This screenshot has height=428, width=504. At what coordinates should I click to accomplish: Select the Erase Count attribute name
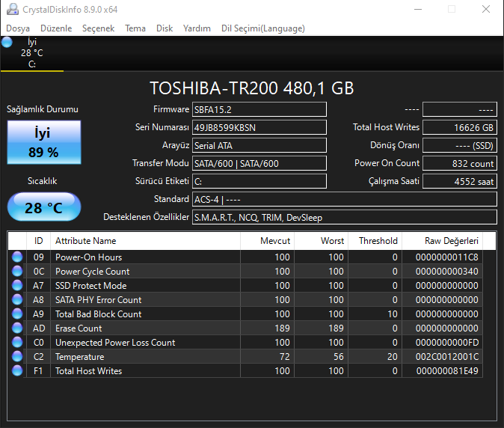pos(79,328)
